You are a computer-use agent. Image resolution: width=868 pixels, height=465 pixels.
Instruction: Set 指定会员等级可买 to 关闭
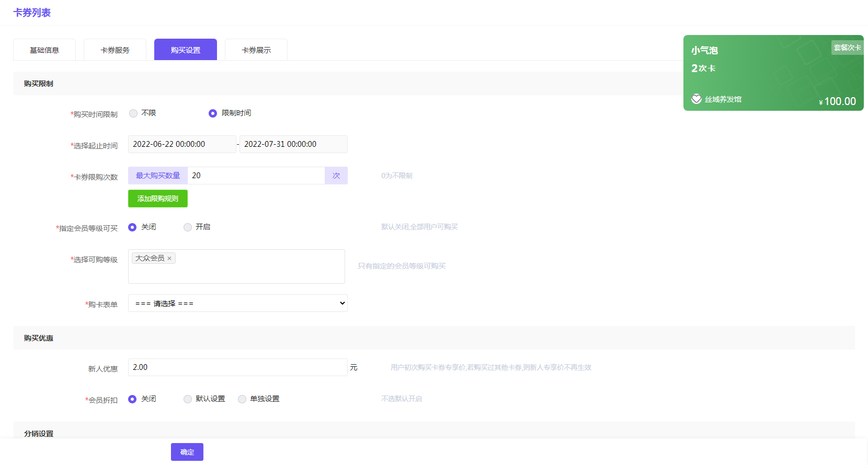pos(132,227)
